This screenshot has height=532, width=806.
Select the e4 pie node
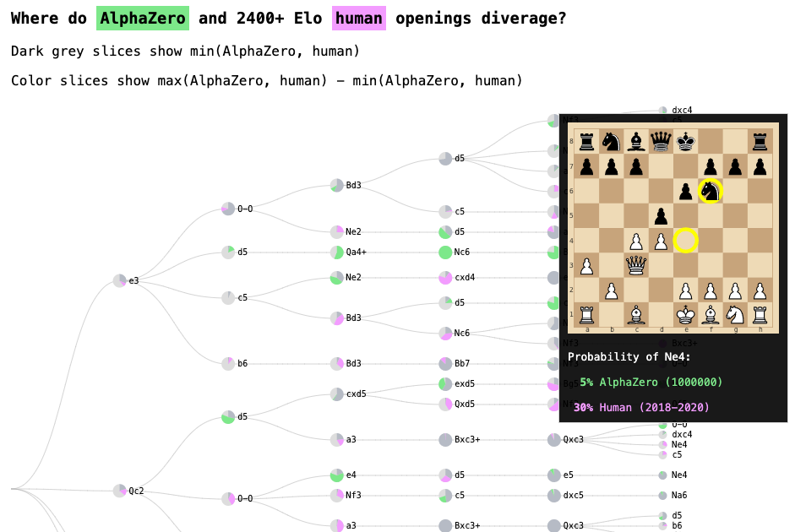337,475
